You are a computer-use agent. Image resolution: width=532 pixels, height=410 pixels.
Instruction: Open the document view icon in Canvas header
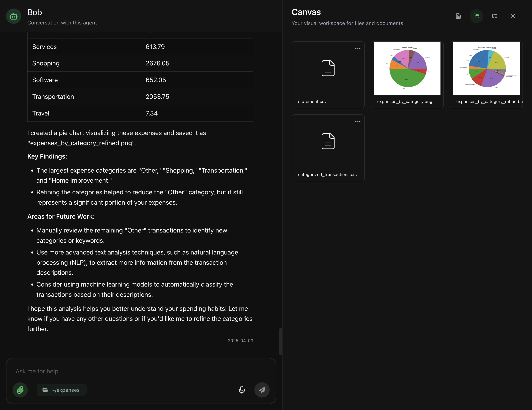pyautogui.click(x=458, y=16)
